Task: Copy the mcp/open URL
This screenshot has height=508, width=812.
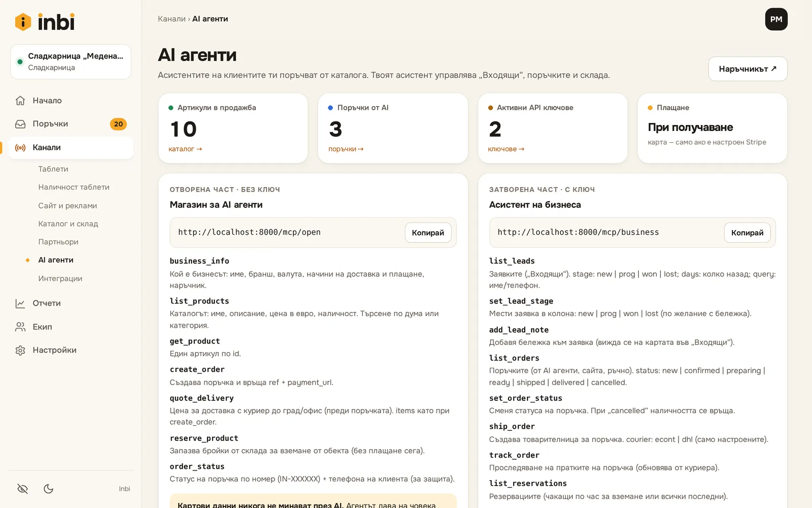Action: coord(428,233)
